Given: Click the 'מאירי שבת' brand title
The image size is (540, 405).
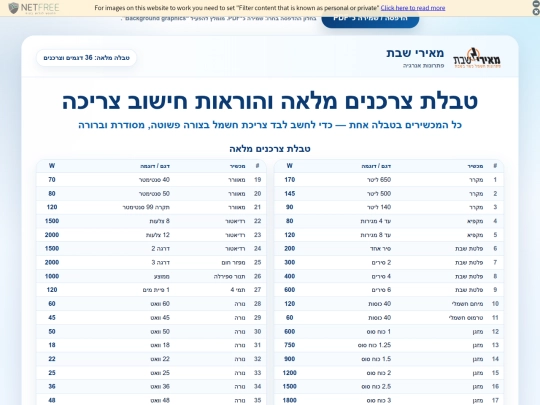Looking at the screenshot, I should pos(415,53).
